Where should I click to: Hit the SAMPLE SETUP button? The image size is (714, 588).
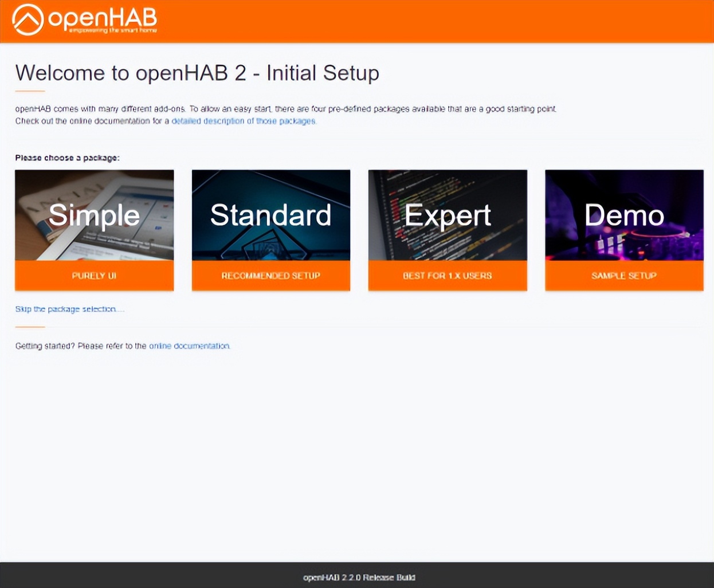click(624, 276)
